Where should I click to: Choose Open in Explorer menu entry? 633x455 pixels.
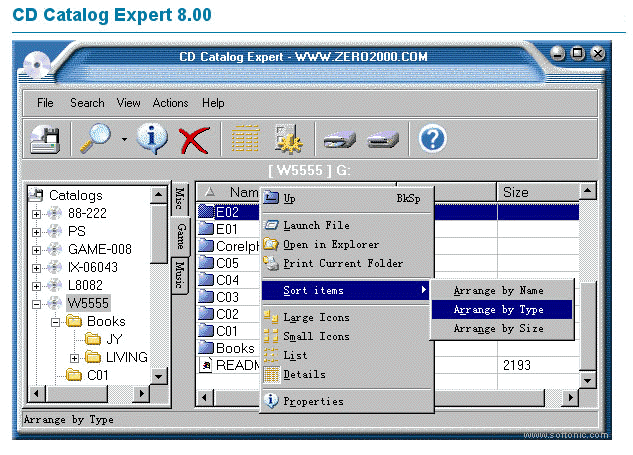[x=347, y=244]
